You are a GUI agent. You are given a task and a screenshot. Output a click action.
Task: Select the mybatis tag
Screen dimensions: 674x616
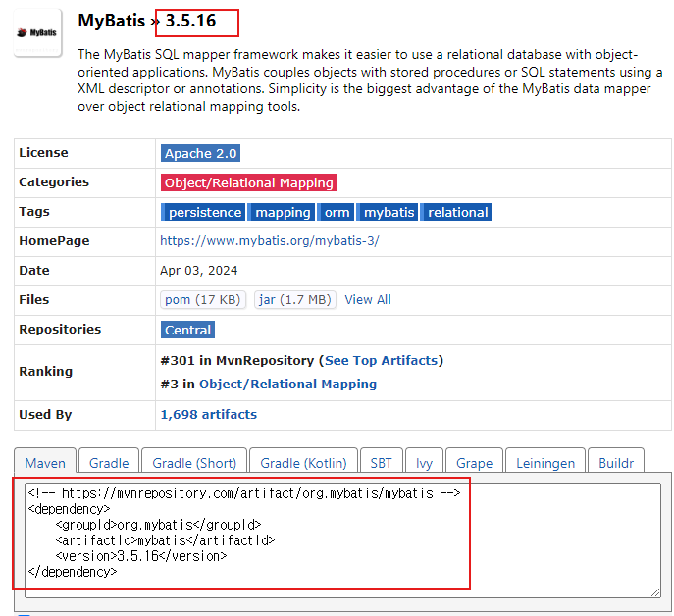[x=388, y=212]
